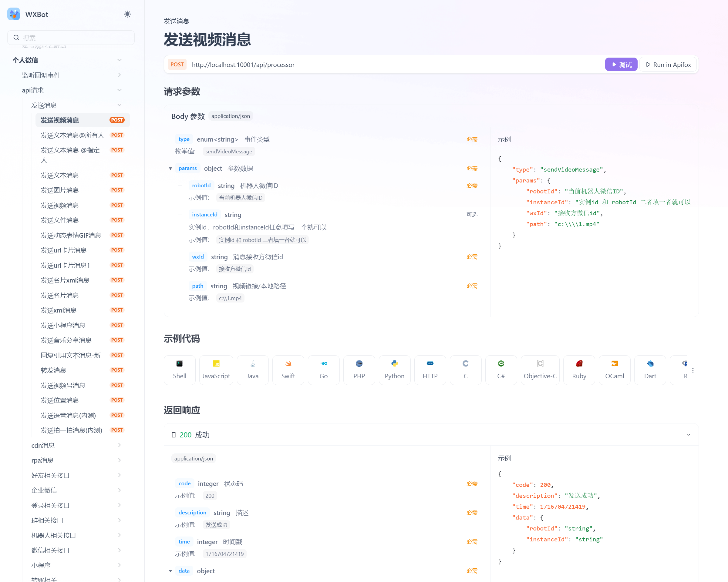Collapse the 200 成功 response panel
Image resolution: width=728 pixels, height=582 pixels.
coord(688,435)
